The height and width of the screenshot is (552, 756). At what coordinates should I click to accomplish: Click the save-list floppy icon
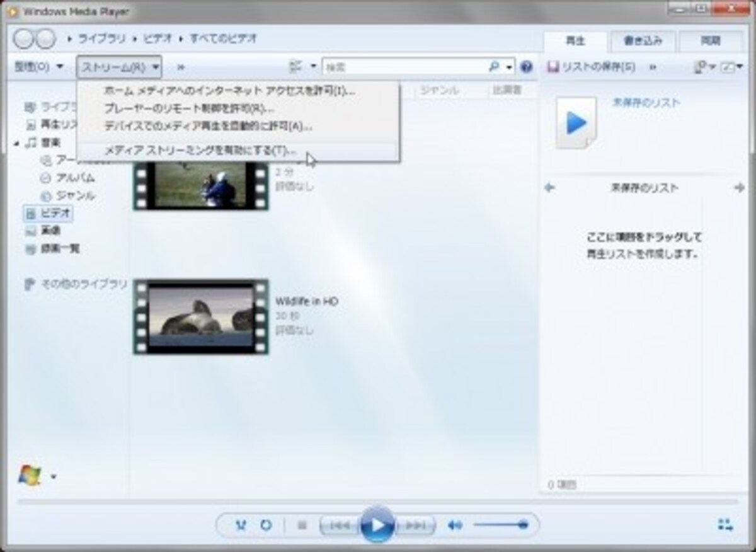click(553, 67)
